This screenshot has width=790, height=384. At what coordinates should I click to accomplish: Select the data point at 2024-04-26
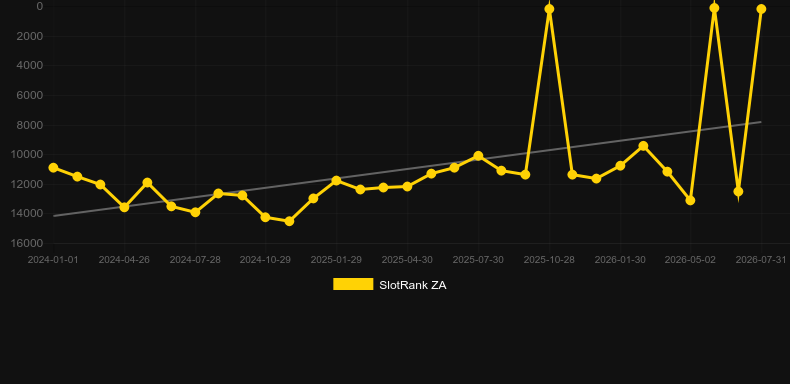pos(124,207)
